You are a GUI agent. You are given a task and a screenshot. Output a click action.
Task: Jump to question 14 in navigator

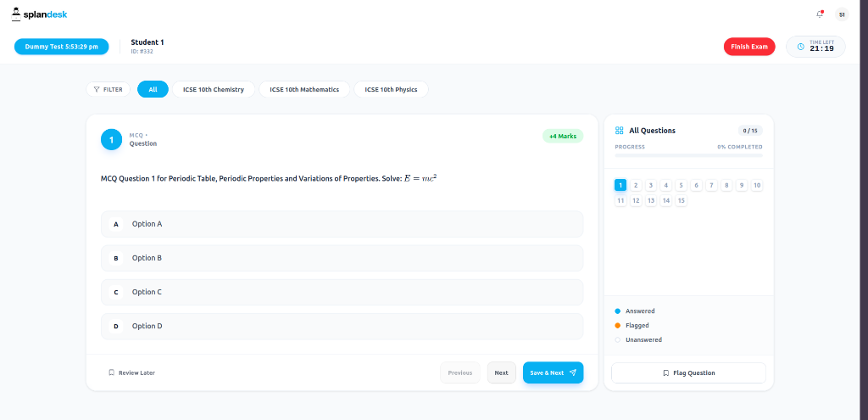click(x=666, y=200)
